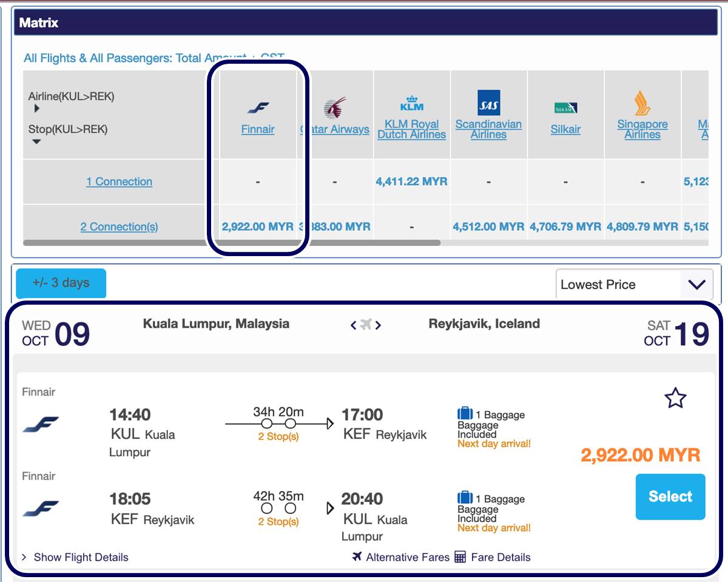The width and height of the screenshot is (728, 582).
Task: Click Finnair logo on 18:05 return flight
Action: tap(41, 509)
